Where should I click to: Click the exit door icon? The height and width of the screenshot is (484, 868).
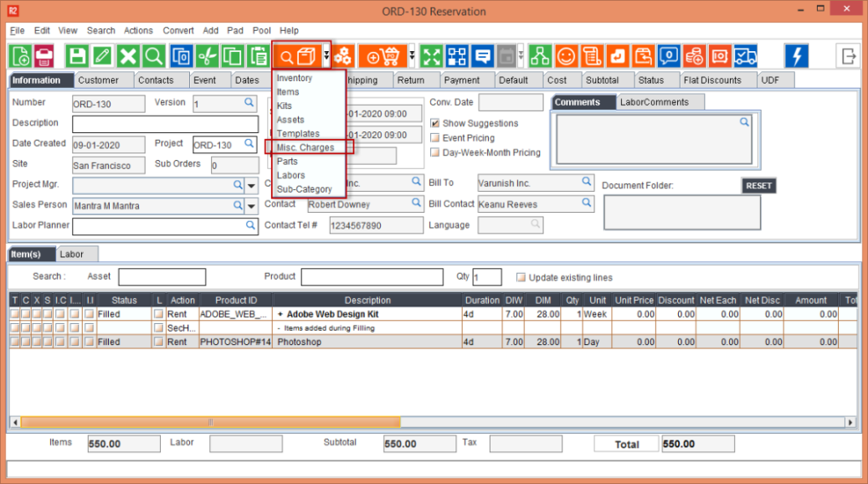[x=848, y=56]
